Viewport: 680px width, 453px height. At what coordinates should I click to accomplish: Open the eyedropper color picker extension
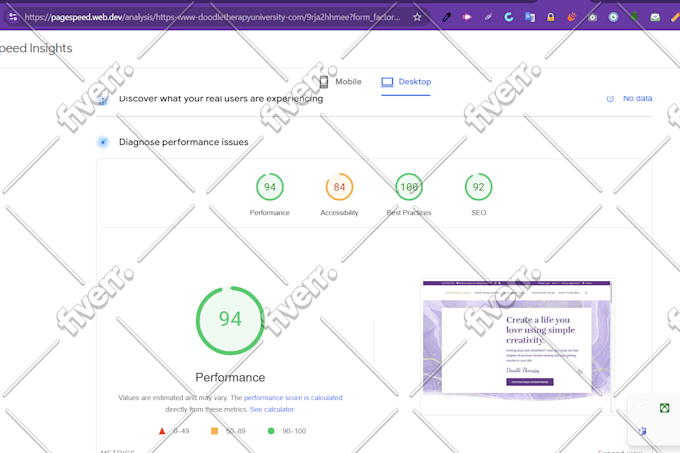tap(447, 17)
